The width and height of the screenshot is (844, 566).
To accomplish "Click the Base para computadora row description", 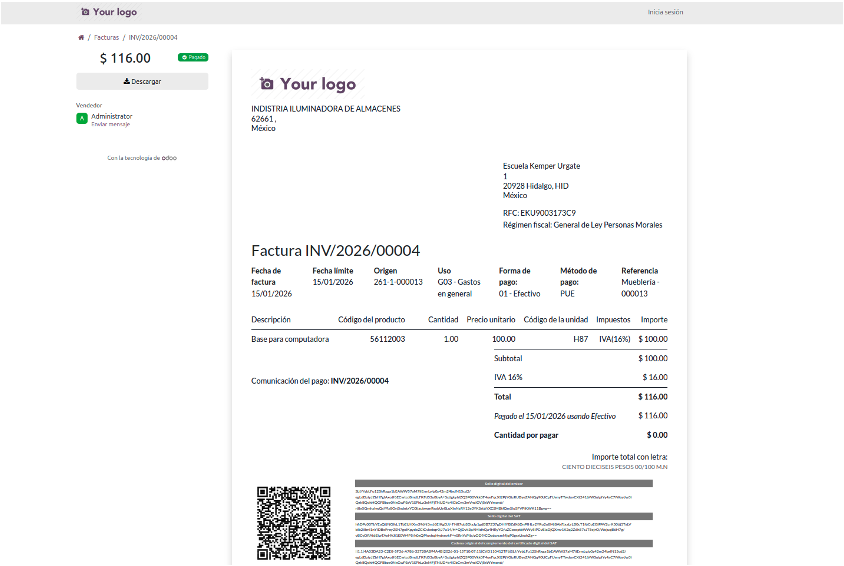I will (x=290, y=339).
